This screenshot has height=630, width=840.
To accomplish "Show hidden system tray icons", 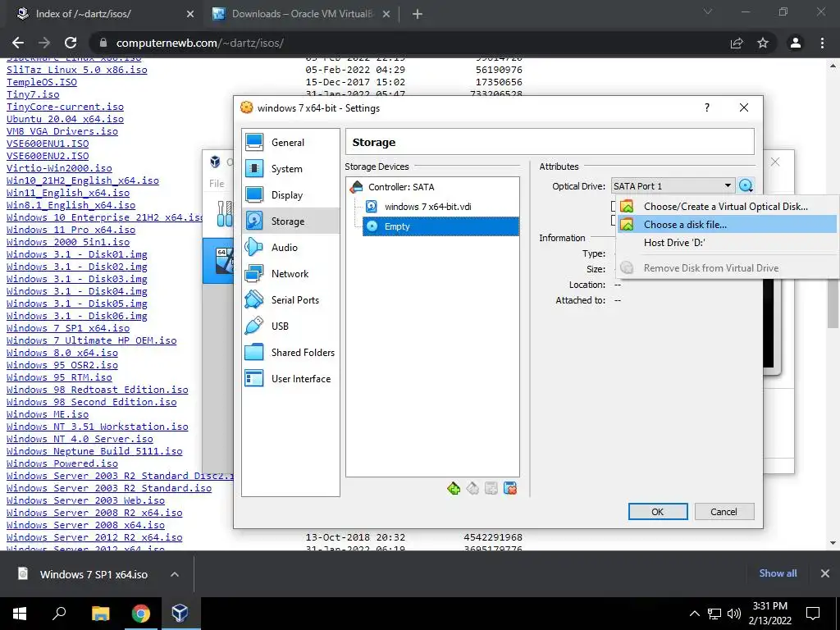I will pos(694,614).
